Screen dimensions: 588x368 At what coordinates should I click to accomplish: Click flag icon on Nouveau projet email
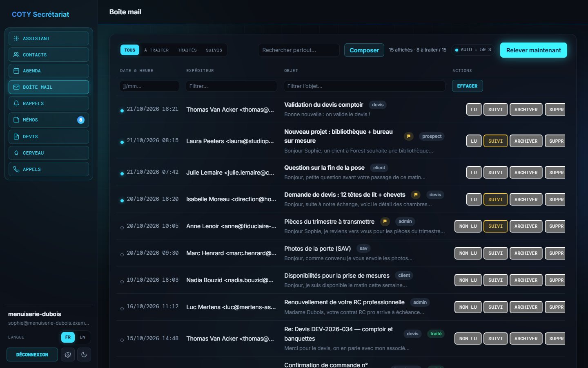coord(408,136)
